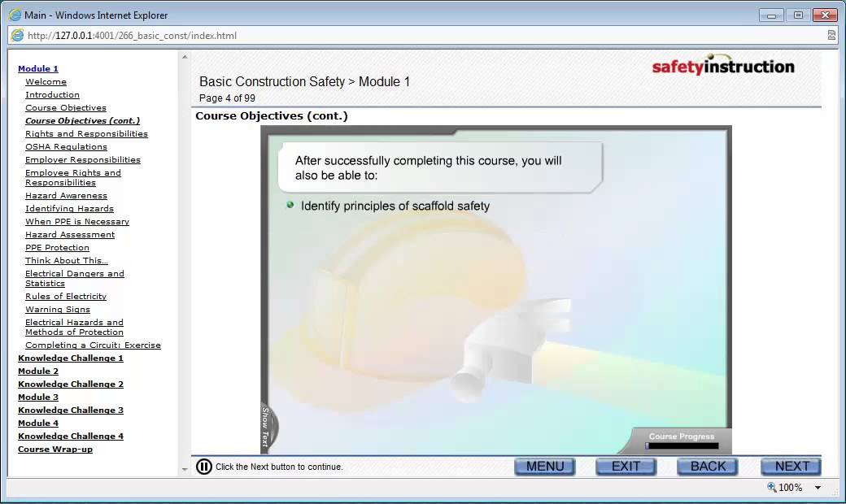The width and height of the screenshot is (846, 504).
Task: Maximize the Internet Explorer window
Action: (798, 15)
